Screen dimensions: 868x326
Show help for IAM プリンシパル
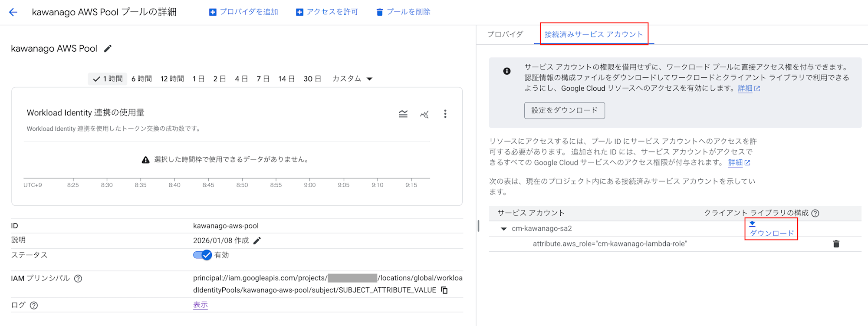78,279
